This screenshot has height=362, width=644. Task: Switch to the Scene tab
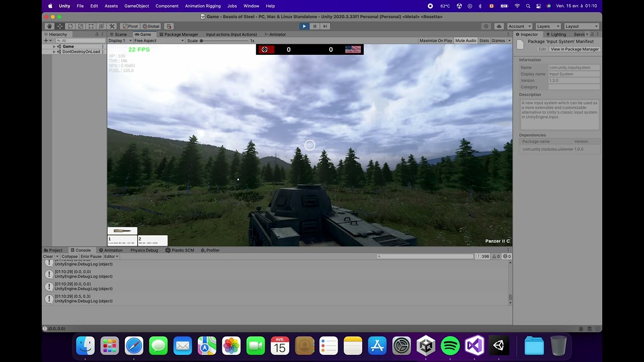coord(120,34)
